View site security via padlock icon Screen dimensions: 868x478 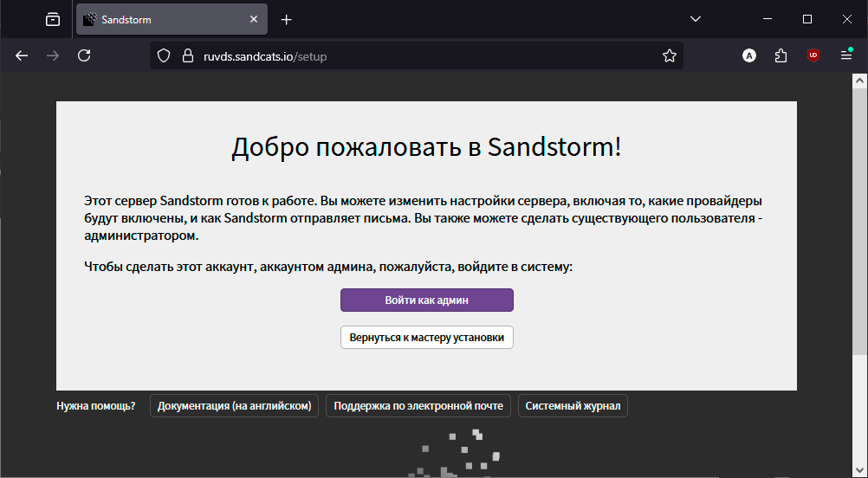pyautogui.click(x=188, y=56)
